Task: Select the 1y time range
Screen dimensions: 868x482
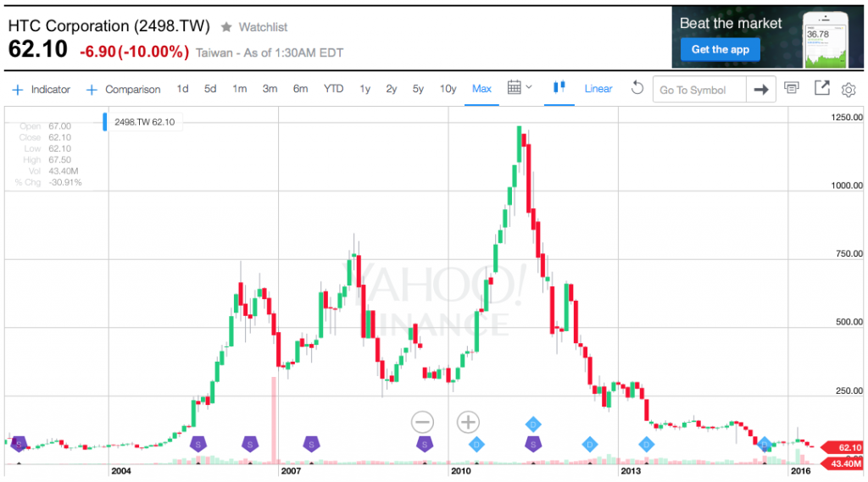Action: pos(364,89)
